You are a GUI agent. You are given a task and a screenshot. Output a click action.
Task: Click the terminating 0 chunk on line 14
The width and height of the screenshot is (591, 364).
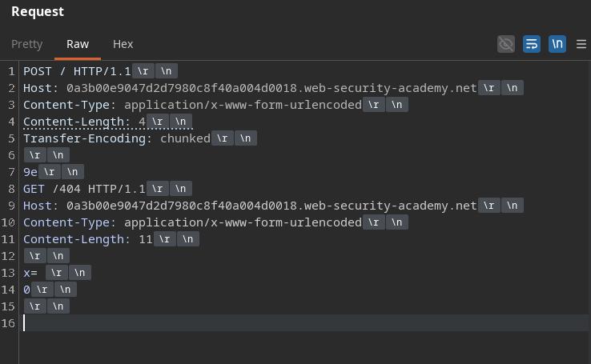(26, 290)
